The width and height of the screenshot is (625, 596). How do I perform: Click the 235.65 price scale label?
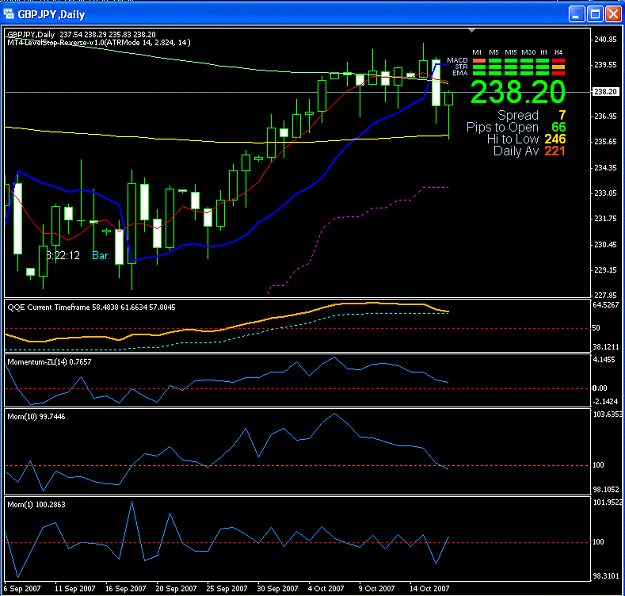605,142
